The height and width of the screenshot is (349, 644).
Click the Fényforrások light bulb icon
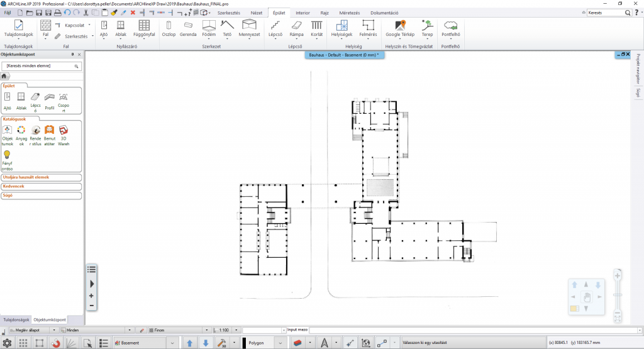coord(7,160)
